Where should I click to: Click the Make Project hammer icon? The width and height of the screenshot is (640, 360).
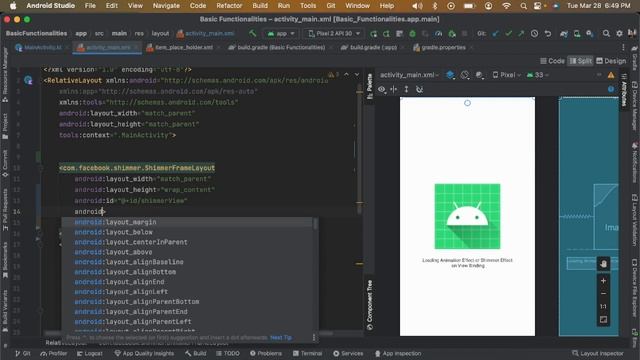coord(253,33)
